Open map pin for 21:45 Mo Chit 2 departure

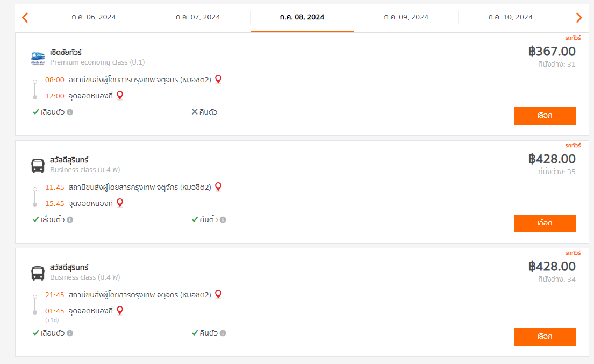coord(218,294)
